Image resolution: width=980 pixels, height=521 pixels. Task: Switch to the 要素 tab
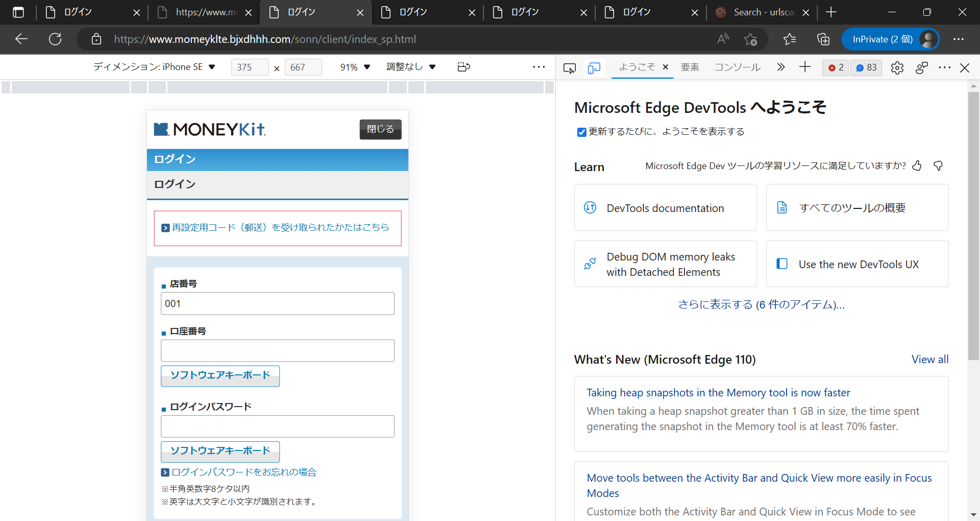(690, 67)
